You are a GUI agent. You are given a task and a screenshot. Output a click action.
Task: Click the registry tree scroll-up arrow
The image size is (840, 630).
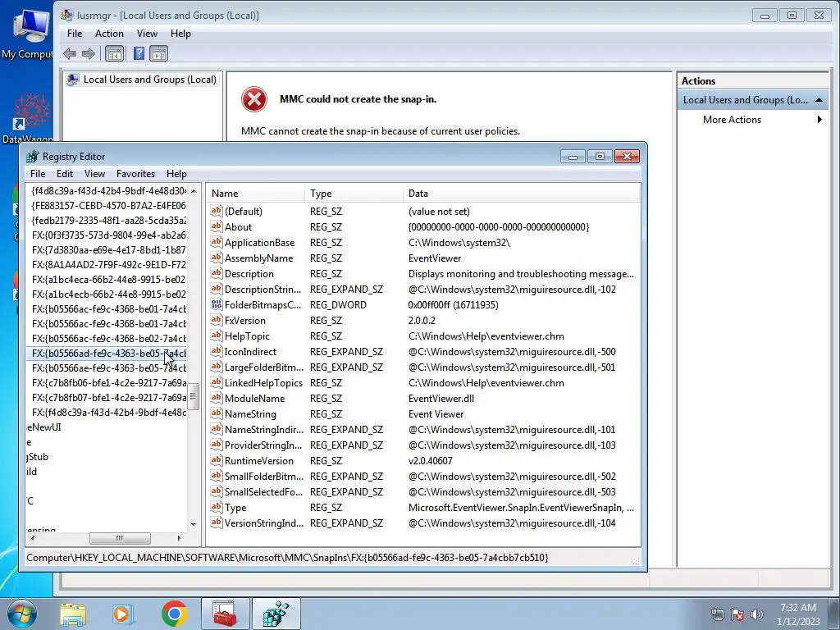(194, 190)
